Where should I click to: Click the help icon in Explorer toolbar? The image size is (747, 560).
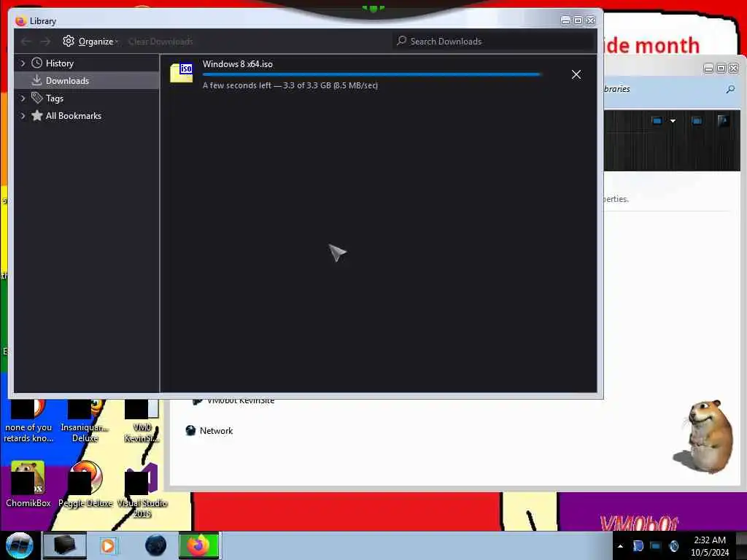tap(723, 121)
